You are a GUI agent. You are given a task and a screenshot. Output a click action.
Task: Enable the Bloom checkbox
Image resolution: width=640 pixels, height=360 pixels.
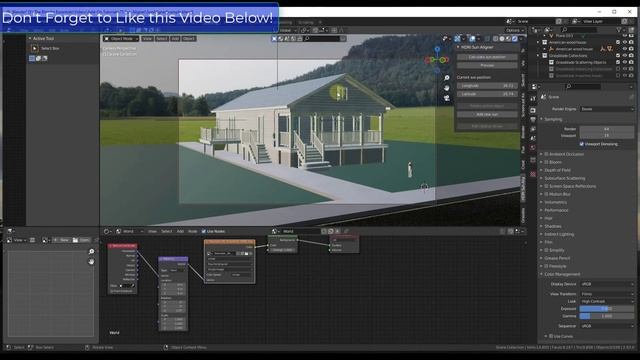[546, 162]
